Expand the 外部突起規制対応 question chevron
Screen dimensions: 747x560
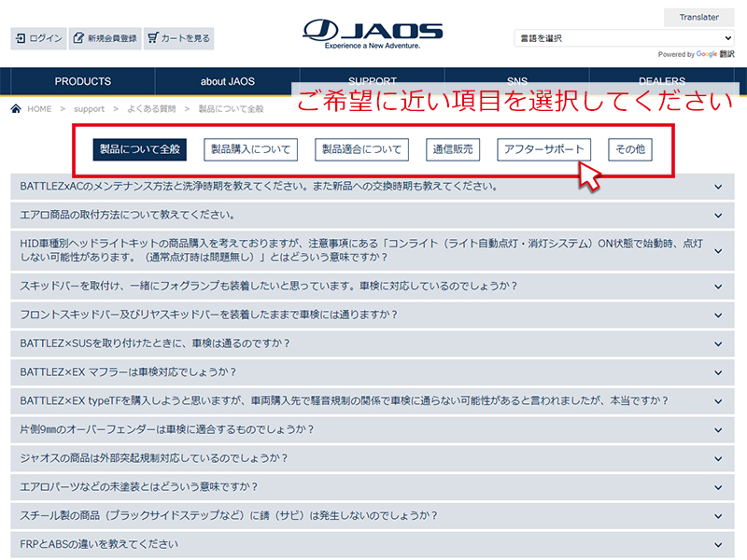[x=718, y=458]
